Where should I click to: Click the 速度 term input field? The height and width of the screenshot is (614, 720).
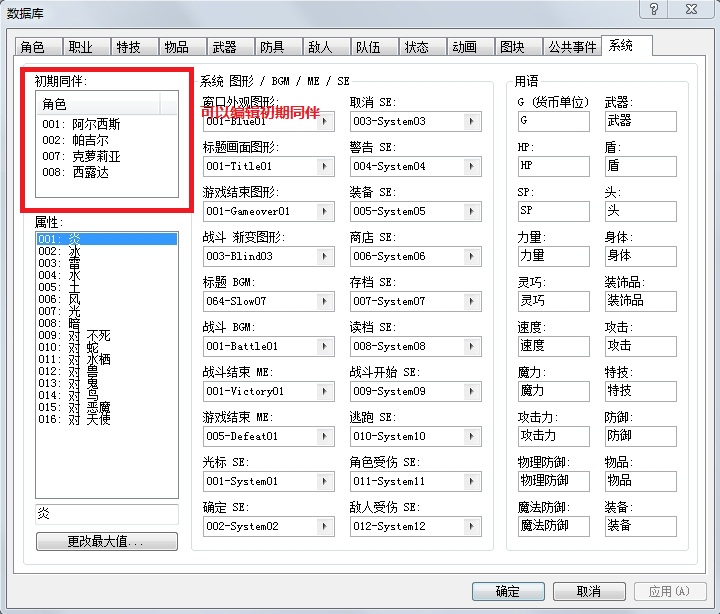tap(553, 346)
